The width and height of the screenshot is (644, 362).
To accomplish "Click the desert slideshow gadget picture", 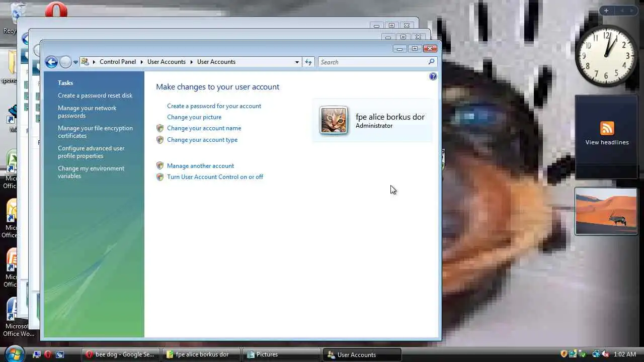I will (x=606, y=211).
